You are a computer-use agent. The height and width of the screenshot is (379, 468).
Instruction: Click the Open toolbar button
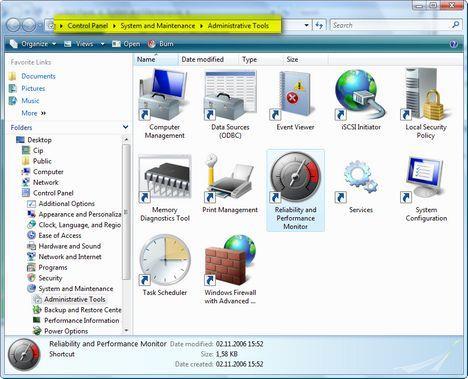pyautogui.click(x=126, y=44)
